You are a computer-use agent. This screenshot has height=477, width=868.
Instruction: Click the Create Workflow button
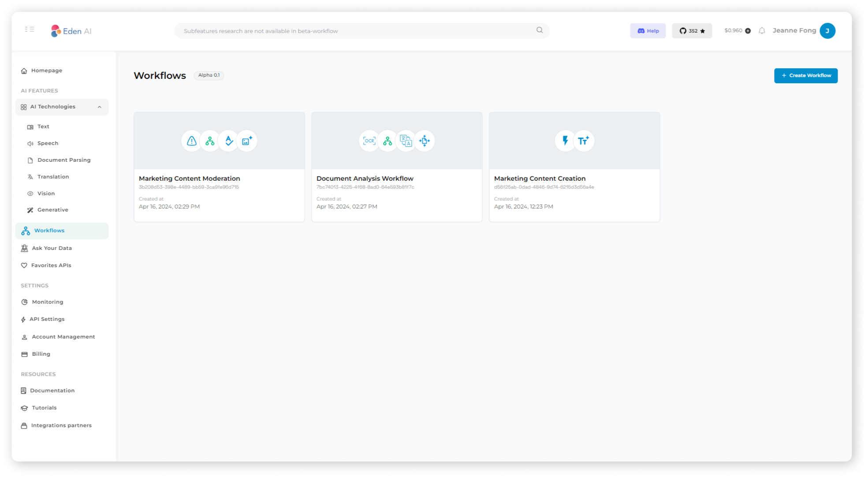click(805, 75)
